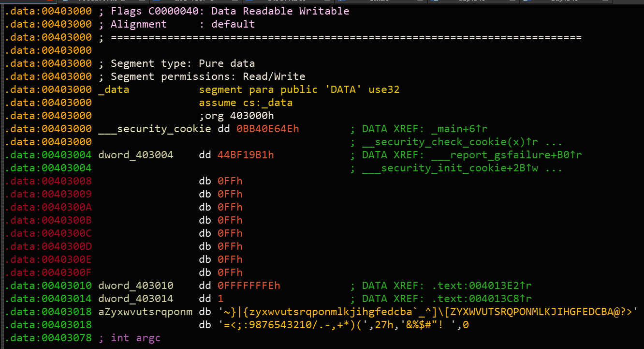The height and width of the screenshot is (349, 644).
Task: Click the ';org 403000h' comment
Action: tap(236, 116)
